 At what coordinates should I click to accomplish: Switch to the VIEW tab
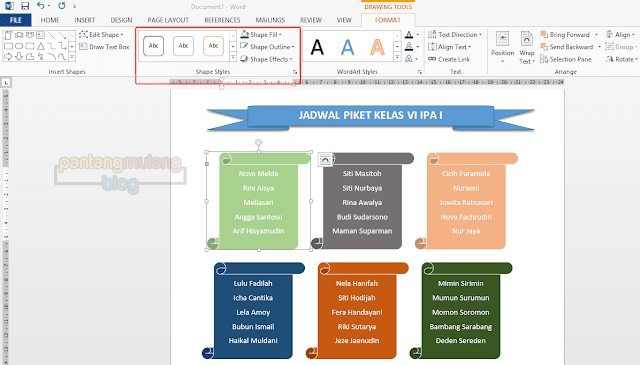pyautogui.click(x=344, y=20)
